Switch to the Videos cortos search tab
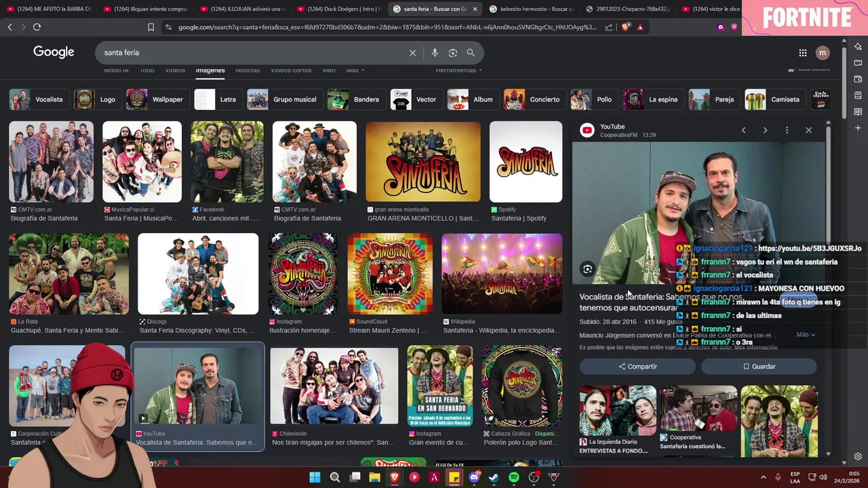This screenshot has height=488, width=868. click(291, 70)
